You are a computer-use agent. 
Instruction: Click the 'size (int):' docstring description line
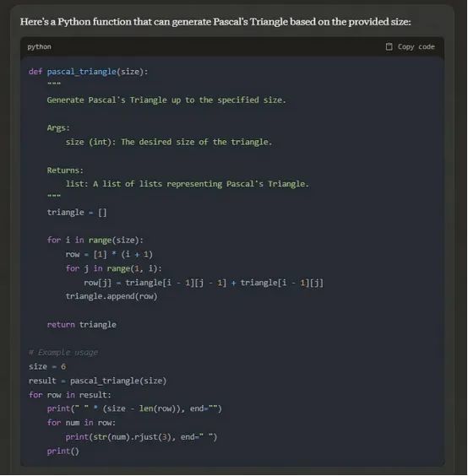(169, 142)
